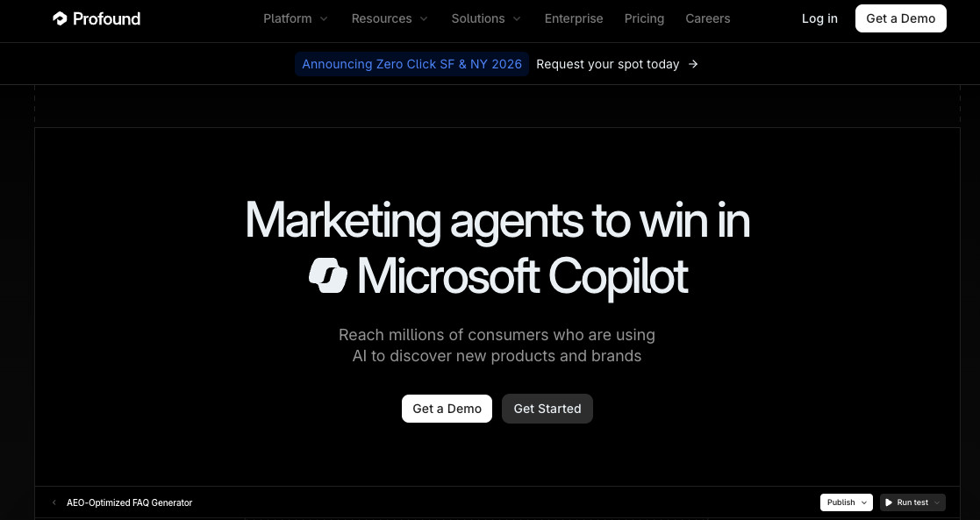Select the AEO-Optimized FAQ Generator title
980x520 pixels.
click(129, 502)
